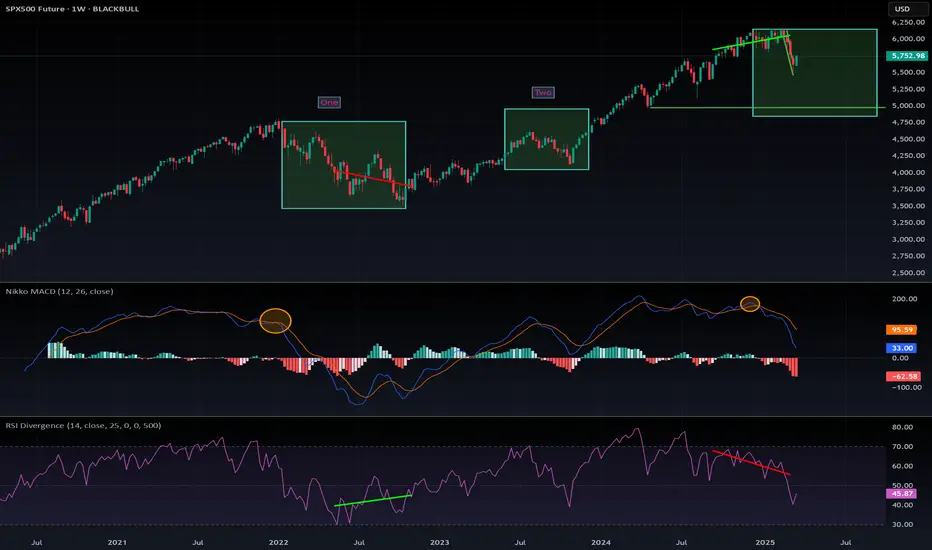Click the RSI Divergence indicator legend
The height and width of the screenshot is (550, 932).
(x=83, y=425)
